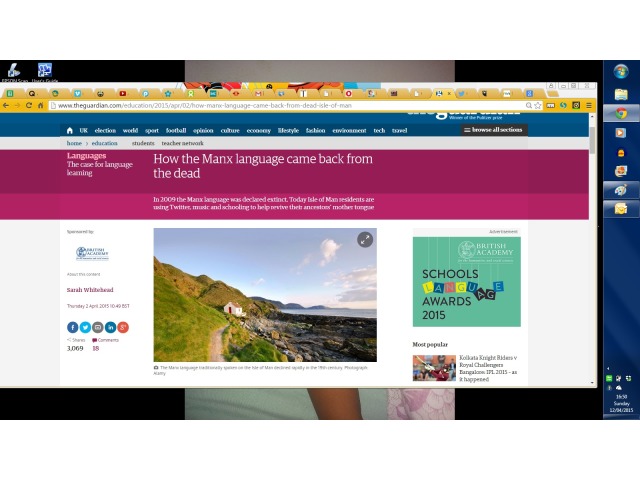Click the browser Home icon
The width and height of the screenshot is (640, 480).
point(40,105)
